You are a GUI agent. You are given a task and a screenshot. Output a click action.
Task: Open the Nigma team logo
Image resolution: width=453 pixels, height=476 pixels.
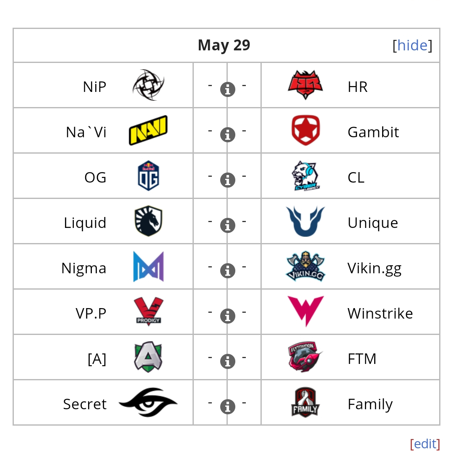coord(148,267)
